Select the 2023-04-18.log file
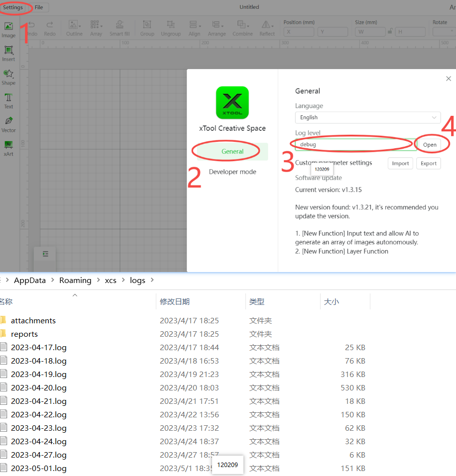Image resolution: width=456 pixels, height=476 pixels. point(39,361)
